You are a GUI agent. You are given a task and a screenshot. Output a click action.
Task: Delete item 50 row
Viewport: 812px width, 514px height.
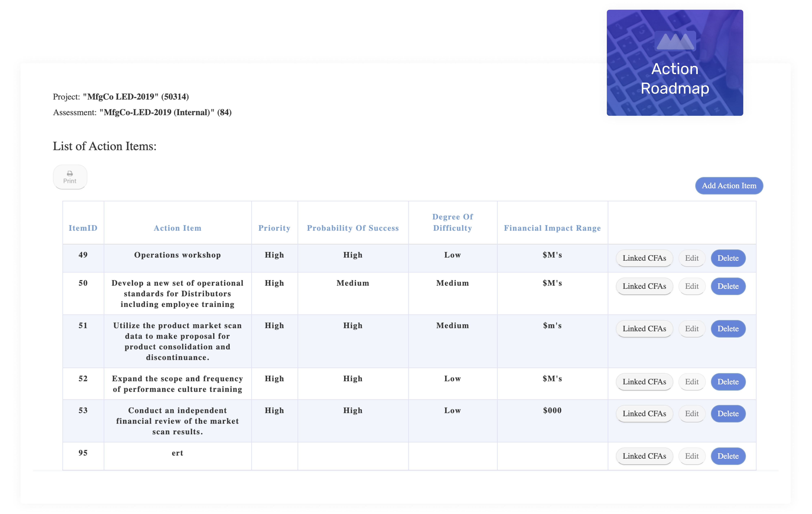(x=728, y=286)
